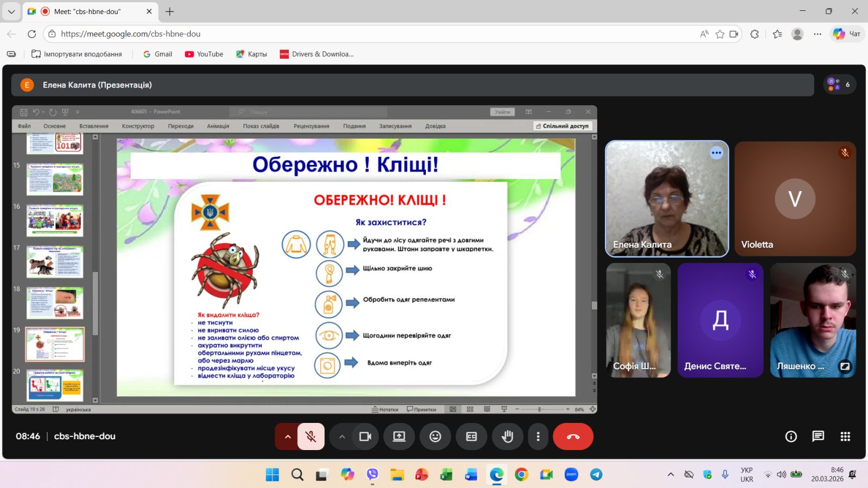Toggle closed captions button
Screen dimensions: 868x488
[x=471, y=436]
